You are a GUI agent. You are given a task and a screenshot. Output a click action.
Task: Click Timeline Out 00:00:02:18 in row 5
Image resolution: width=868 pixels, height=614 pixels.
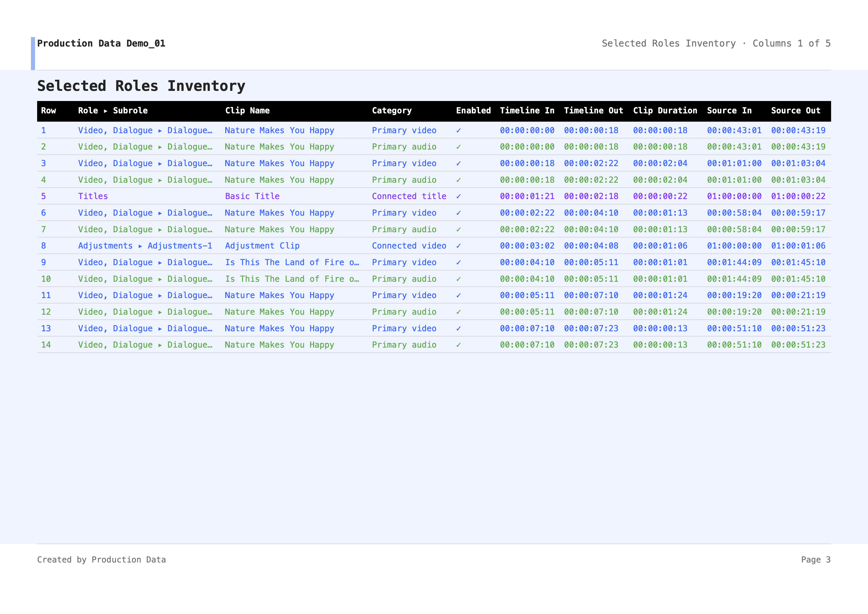pos(591,196)
